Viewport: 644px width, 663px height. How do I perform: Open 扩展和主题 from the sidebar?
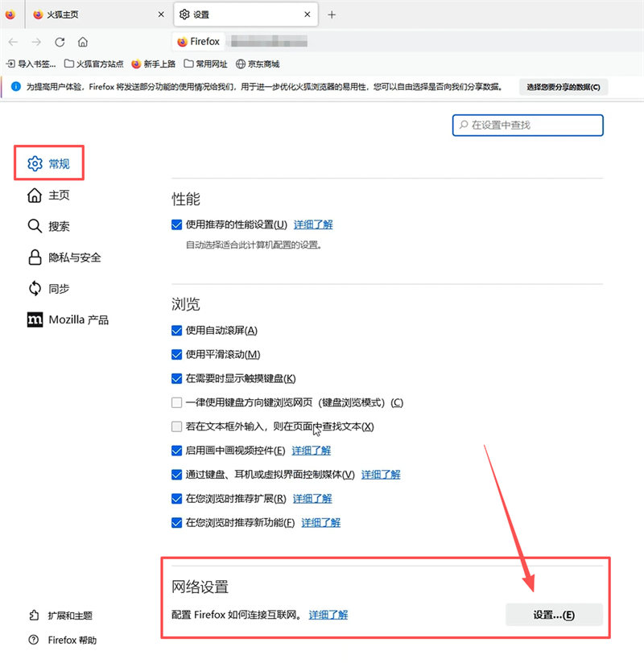click(34, 615)
